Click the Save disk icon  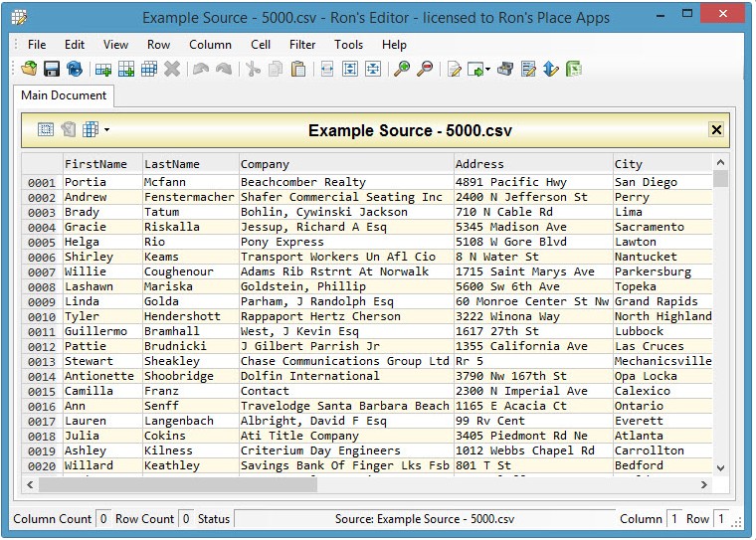(x=52, y=69)
